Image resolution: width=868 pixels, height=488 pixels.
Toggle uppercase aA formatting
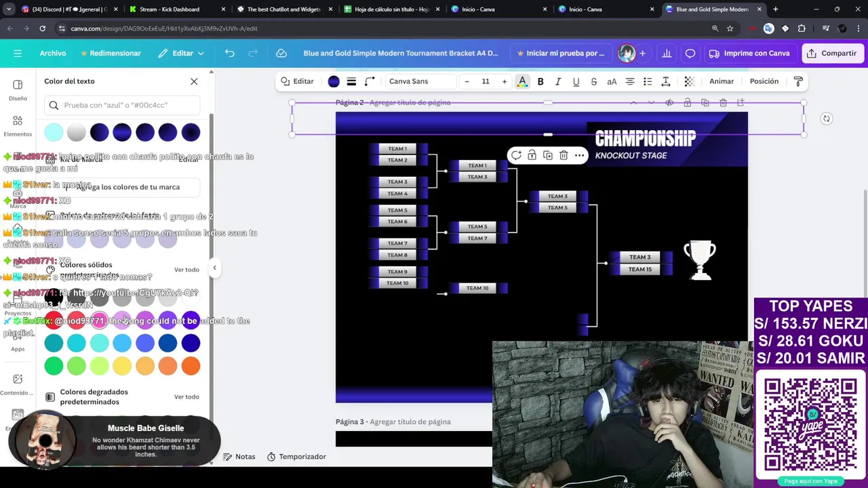pyautogui.click(x=612, y=81)
